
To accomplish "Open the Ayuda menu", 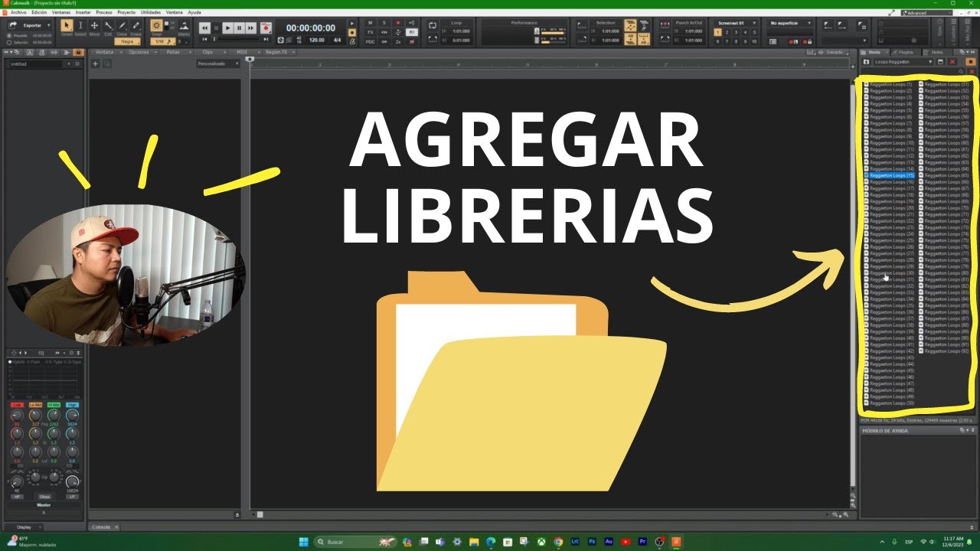I will (194, 13).
